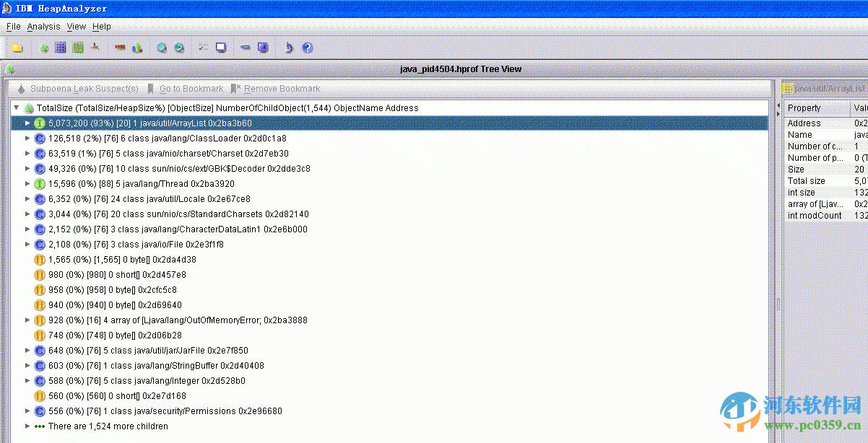Image resolution: width=868 pixels, height=443 pixels.
Task: Open the Analysis menu
Action: (43, 26)
